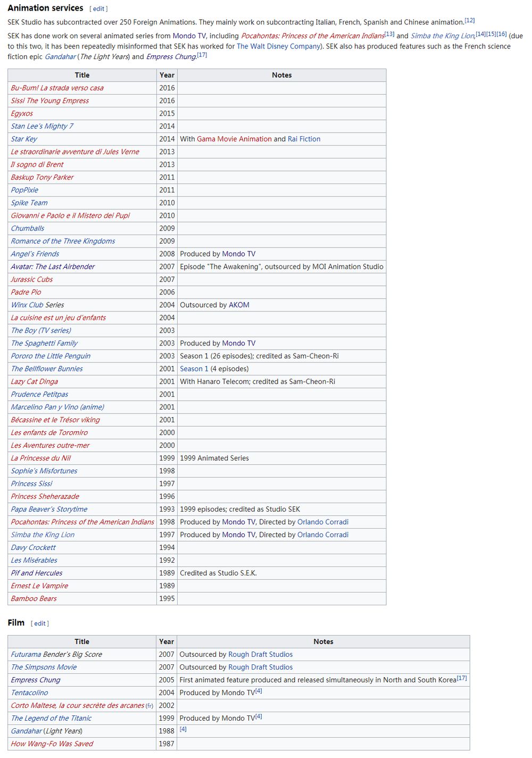Viewport: 532px width, 758px height.
Task: Open Season 1 link in Bellflower Bunnies row
Action: point(194,369)
